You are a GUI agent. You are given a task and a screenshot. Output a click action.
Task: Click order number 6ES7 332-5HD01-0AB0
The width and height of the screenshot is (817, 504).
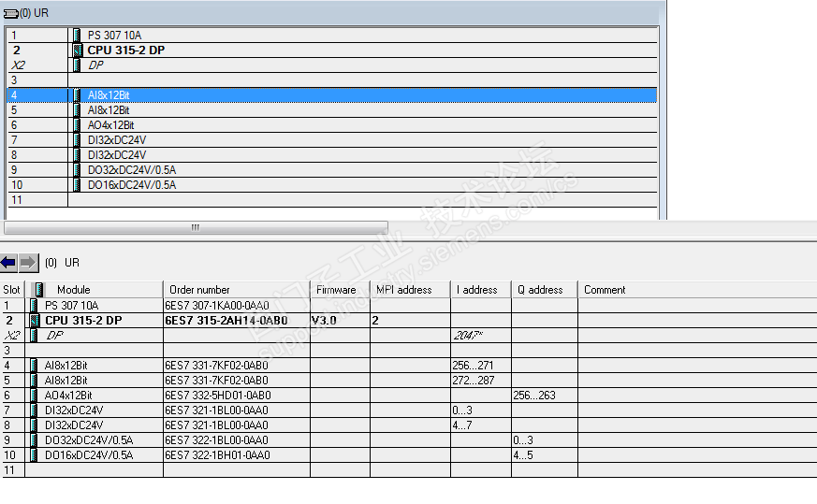[x=218, y=396]
